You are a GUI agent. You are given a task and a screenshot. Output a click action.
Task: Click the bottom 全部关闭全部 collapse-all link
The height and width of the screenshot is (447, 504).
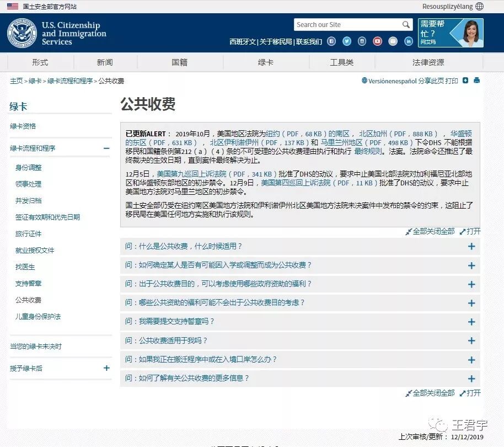430,393
